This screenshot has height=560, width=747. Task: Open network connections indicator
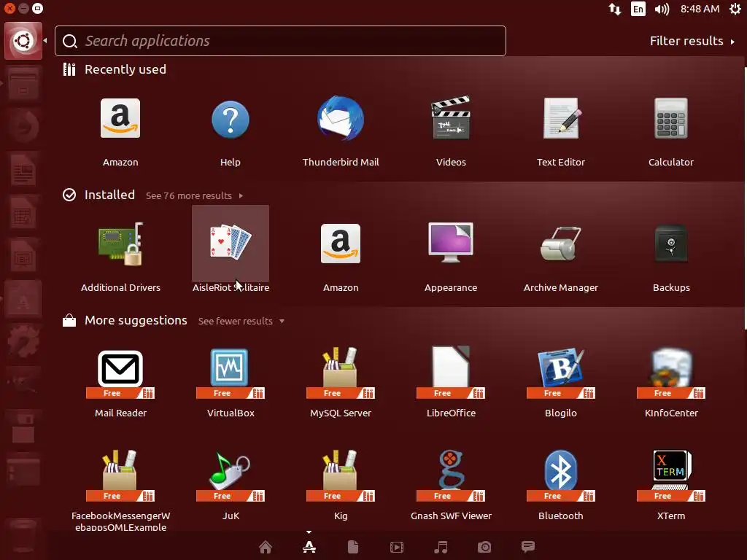[614, 9]
